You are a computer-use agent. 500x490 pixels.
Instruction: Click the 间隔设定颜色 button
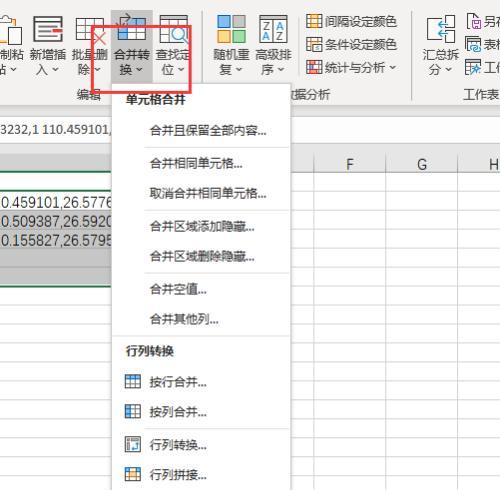351,21
